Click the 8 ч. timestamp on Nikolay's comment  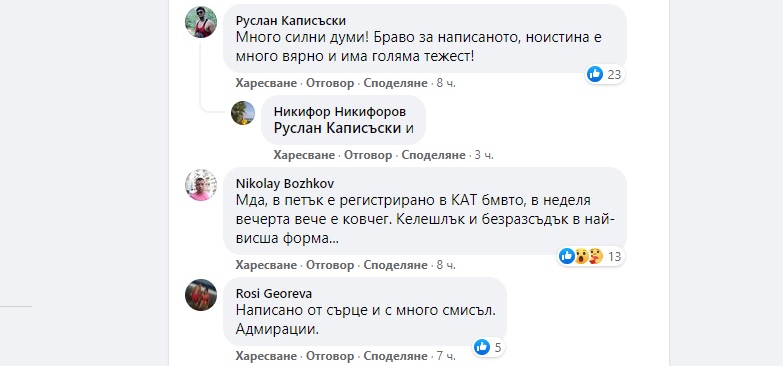[446, 265]
